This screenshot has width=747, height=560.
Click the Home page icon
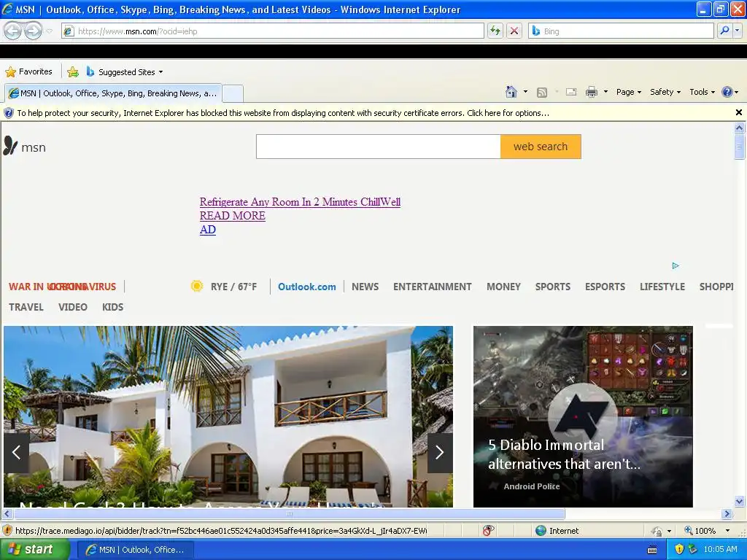click(511, 92)
